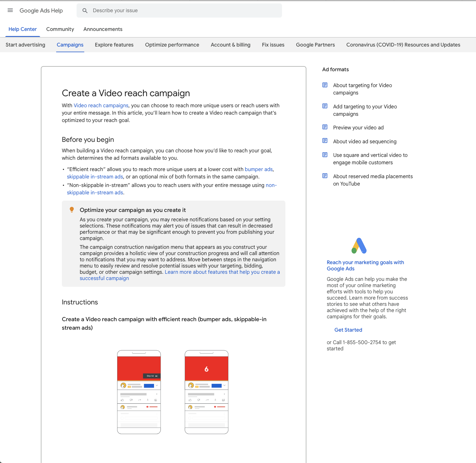The height and width of the screenshot is (463, 476).
Task: Open the Explore features menu
Action: point(114,45)
